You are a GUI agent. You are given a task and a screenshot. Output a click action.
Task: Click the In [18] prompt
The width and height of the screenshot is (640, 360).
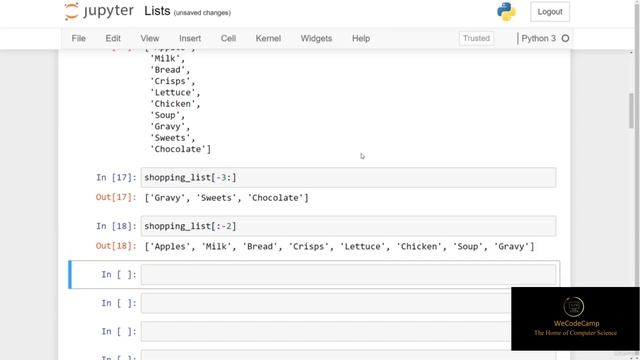coord(116,226)
